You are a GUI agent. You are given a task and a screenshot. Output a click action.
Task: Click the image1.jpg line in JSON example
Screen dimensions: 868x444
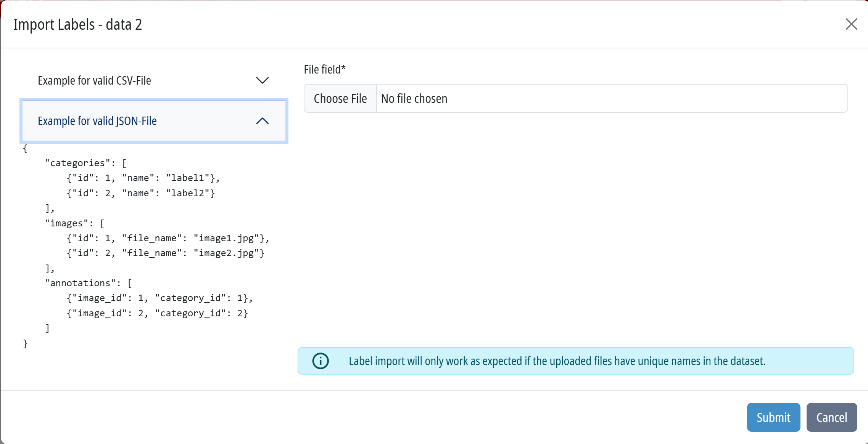[168, 238]
